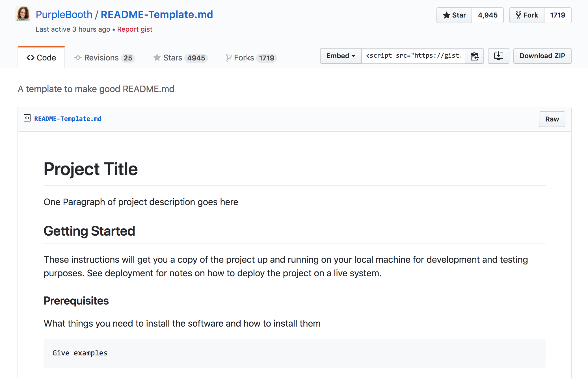Open the Forks tab

251,58
